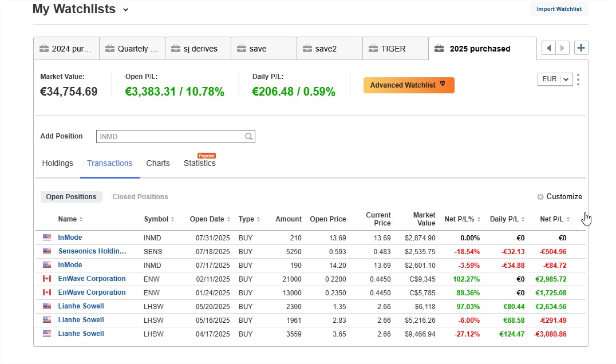Viewport: 616px width, 364px height.
Task: Toggle the Name column sort order
Action: (80, 219)
